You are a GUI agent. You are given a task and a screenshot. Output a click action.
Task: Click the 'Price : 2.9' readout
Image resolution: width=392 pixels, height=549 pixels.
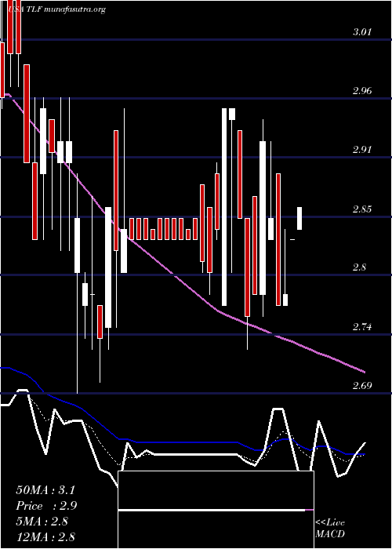coord(46,506)
